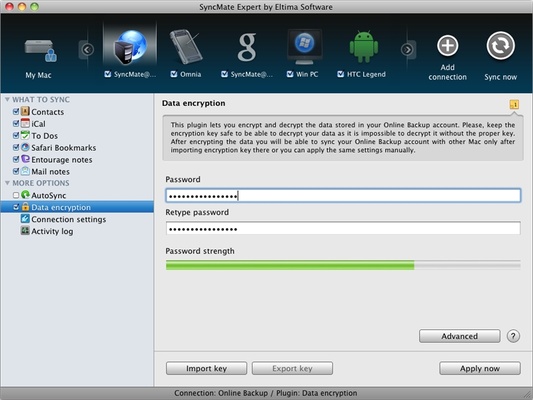Open help with the question mark button
Viewport: 533px width, 400px height.
(513, 336)
